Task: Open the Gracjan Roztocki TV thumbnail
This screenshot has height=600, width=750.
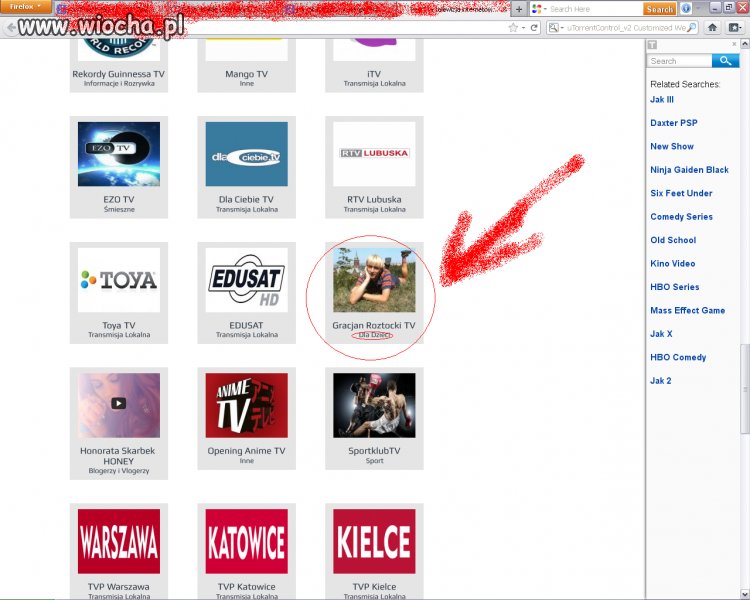Action: [374, 280]
